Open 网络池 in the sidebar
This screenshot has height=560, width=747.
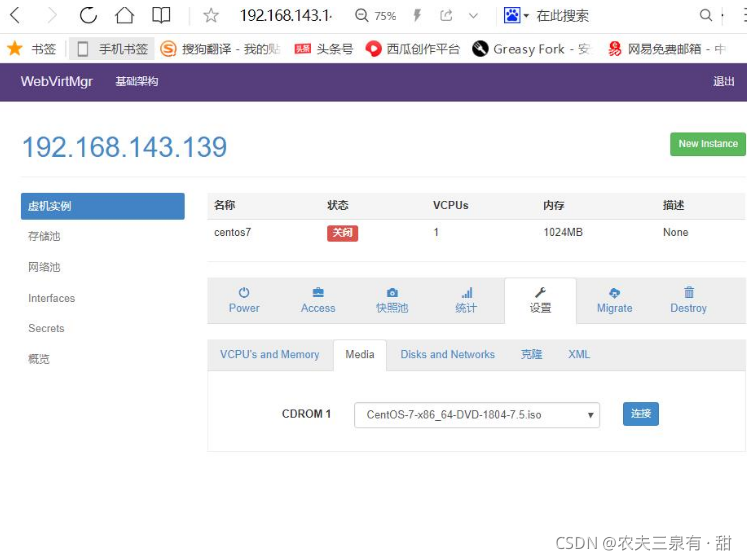(44, 267)
